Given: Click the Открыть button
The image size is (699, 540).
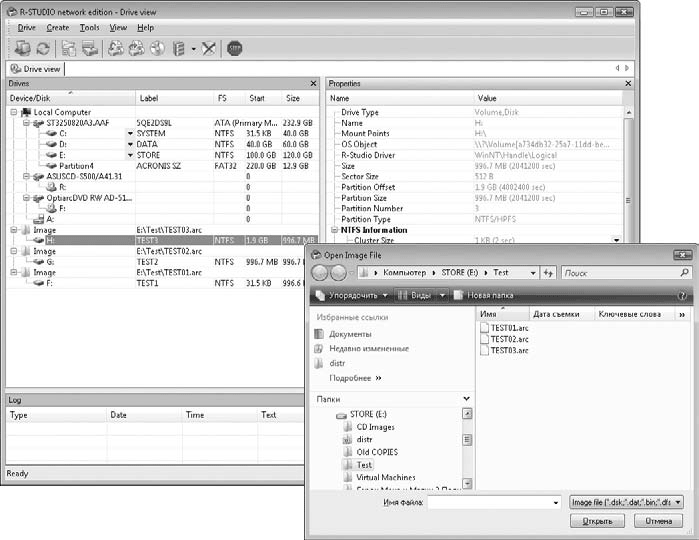Looking at the screenshot, I should click(597, 521).
